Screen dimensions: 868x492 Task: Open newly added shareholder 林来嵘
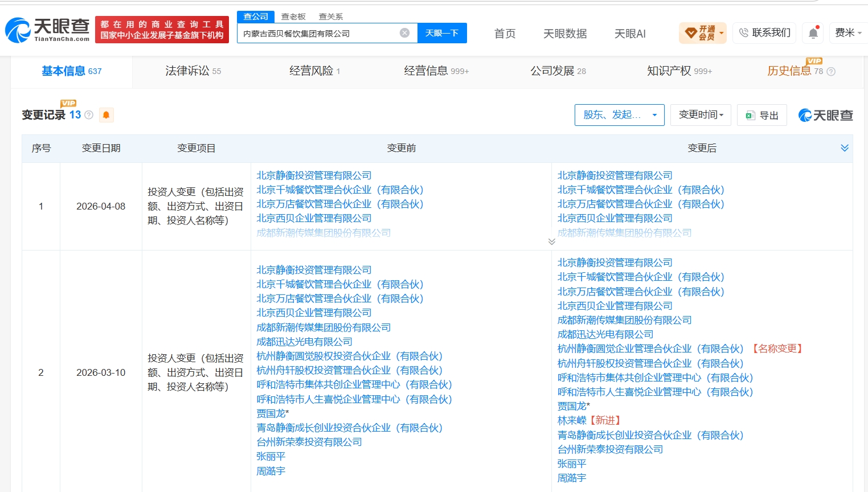tap(572, 420)
